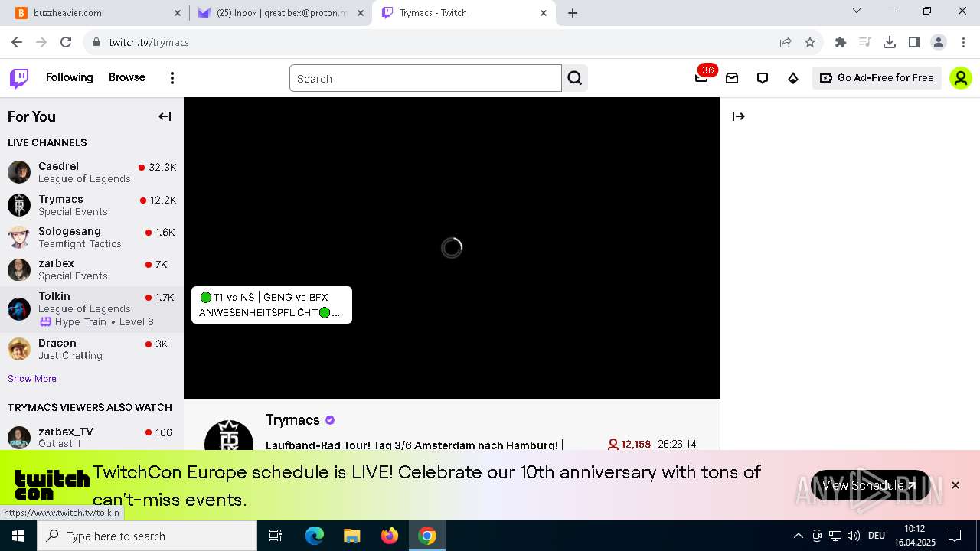Click the taskbar search box
This screenshot has width=980, height=551.
point(147,536)
